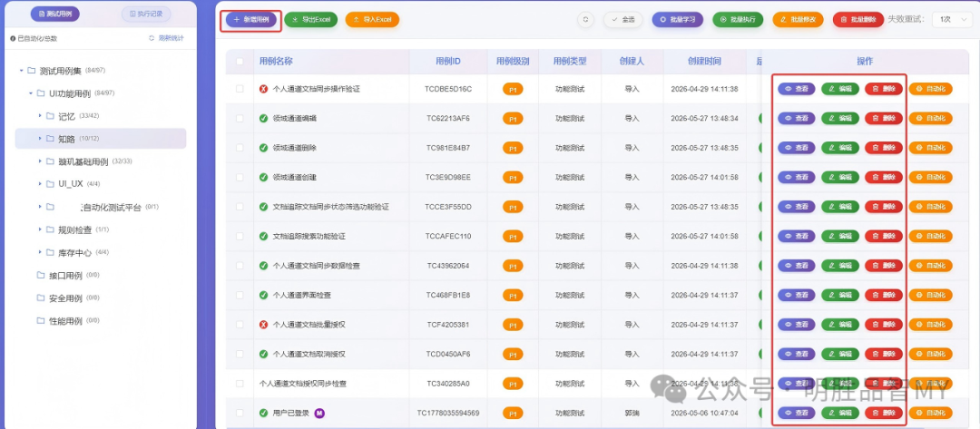Edit the 用户已登录 test case

(840, 413)
